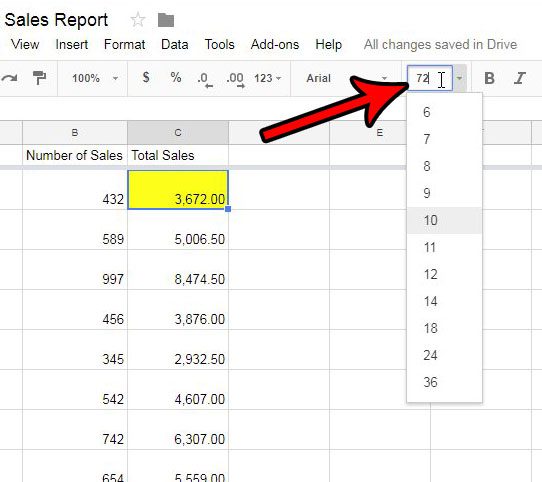Choose font size 12 from list
The height and width of the screenshot is (482, 542).
pyautogui.click(x=445, y=274)
